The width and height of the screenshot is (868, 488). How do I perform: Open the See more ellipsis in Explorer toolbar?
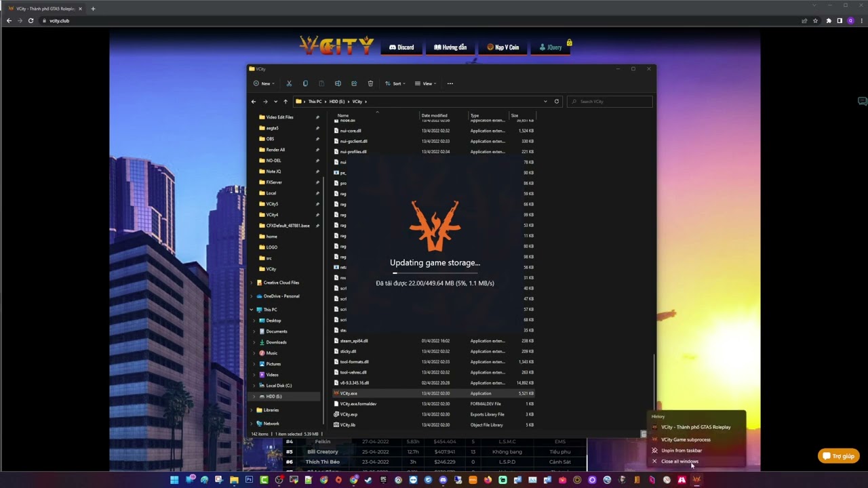[450, 83]
